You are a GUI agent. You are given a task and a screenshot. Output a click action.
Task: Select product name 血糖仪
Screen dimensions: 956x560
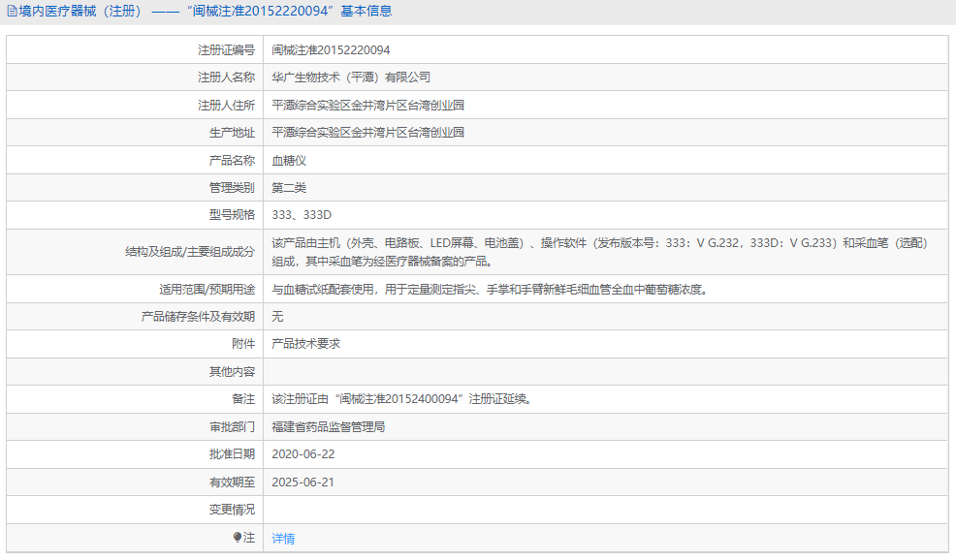289,160
